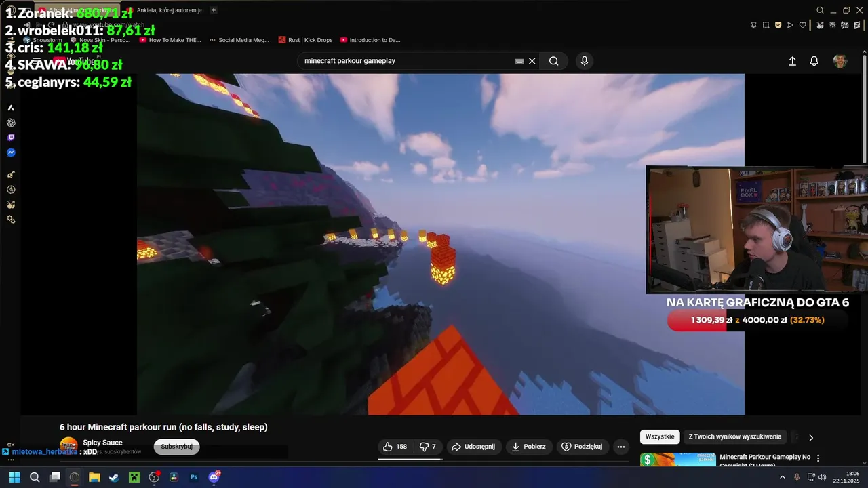Show more filter chips with right arrow

pos(811,437)
